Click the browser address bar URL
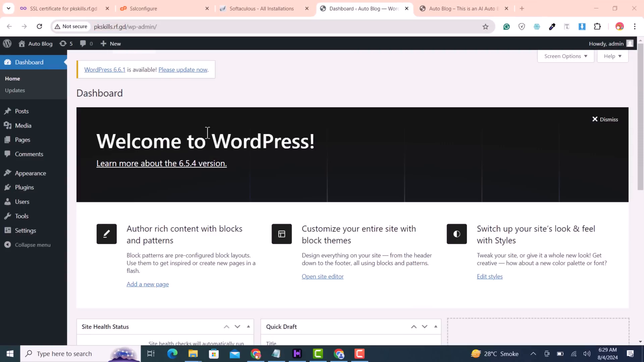 tap(125, 26)
